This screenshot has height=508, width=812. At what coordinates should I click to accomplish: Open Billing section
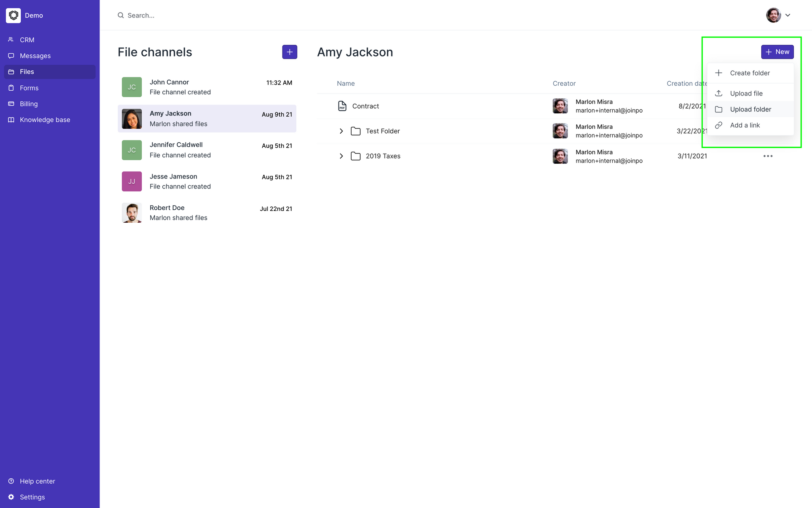click(x=28, y=104)
